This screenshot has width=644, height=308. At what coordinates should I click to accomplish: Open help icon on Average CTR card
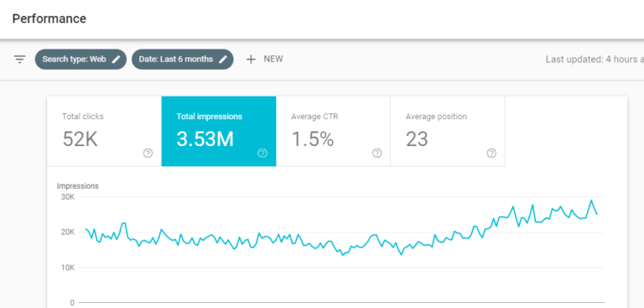click(377, 153)
